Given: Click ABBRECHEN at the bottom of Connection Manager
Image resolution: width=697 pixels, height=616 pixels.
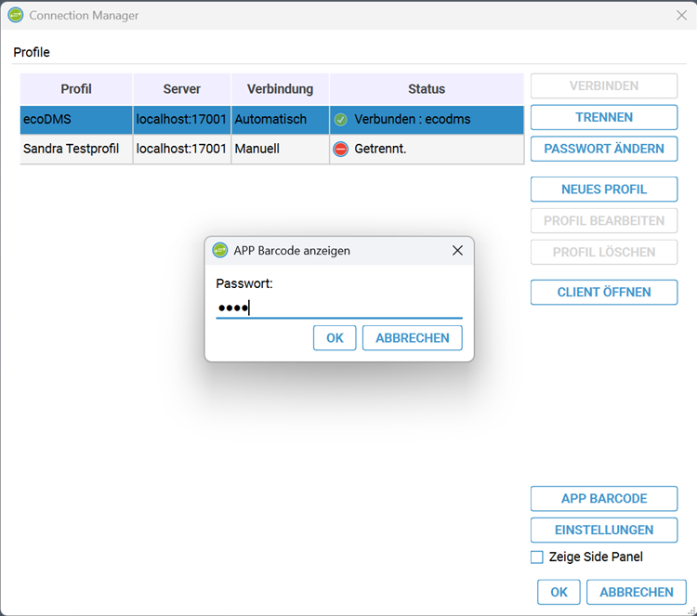Looking at the screenshot, I should point(636,592).
